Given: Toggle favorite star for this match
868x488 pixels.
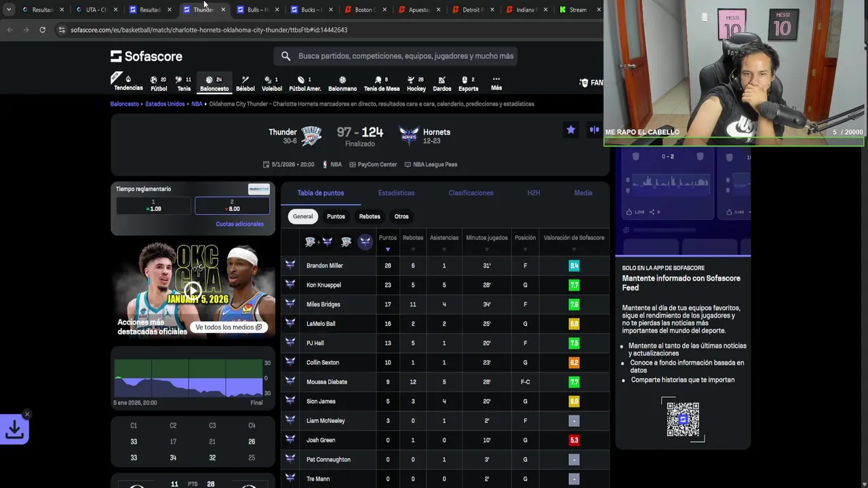Looking at the screenshot, I should point(571,129).
